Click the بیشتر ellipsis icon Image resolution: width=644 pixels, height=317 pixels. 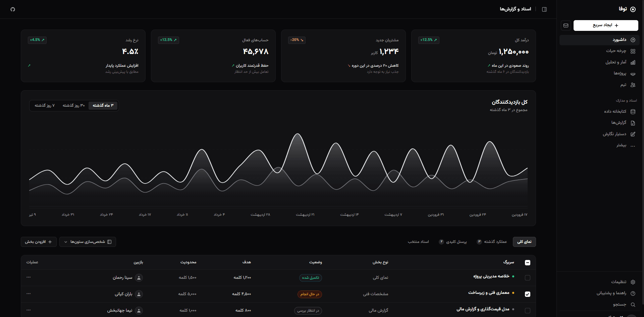click(x=633, y=146)
